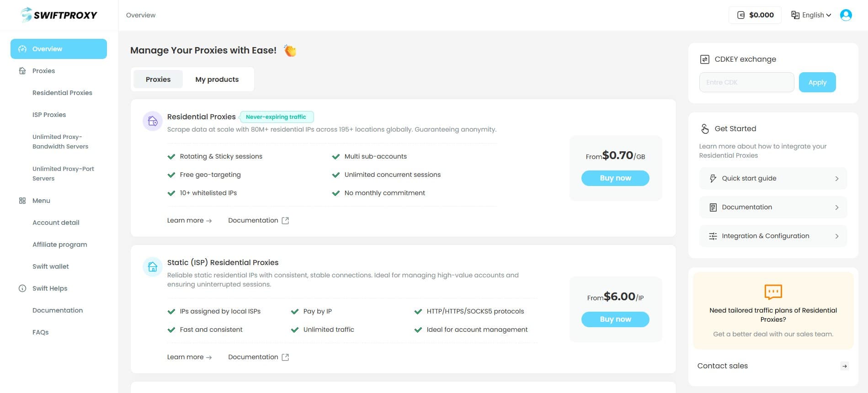Open the user profile avatar
This screenshot has width=868, height=393.
click(846, 15)
